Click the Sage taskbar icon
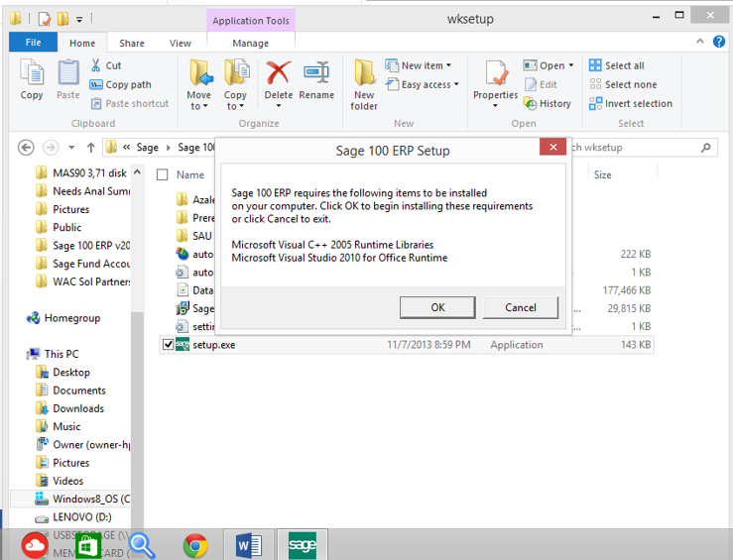Screen dimensions: 733x560 pos(303,545)
